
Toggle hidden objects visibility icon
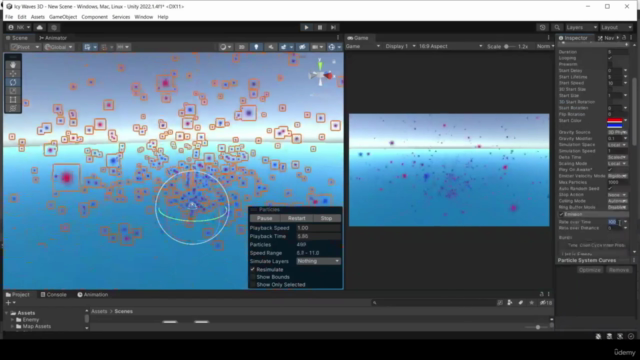(x=302, y=47)
